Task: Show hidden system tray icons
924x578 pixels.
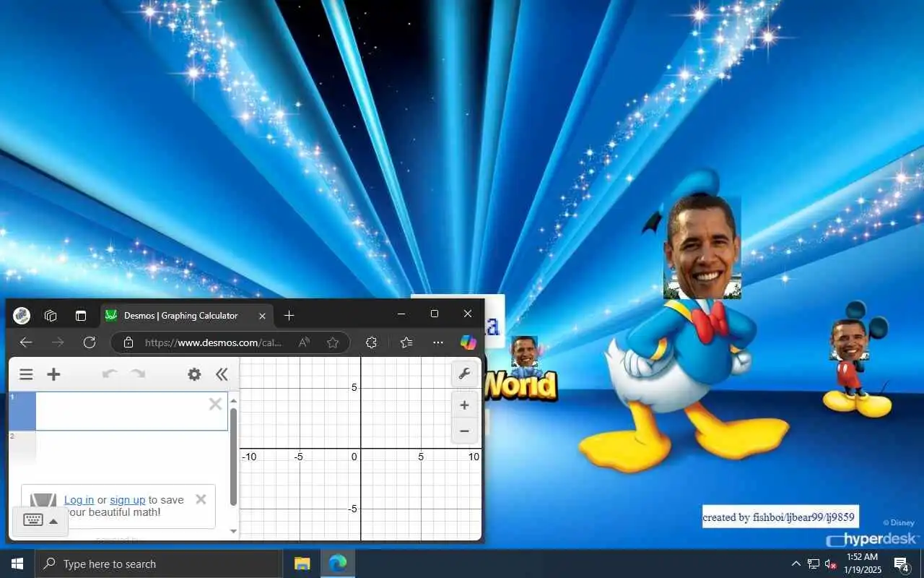Action: [x=796, y=564]
